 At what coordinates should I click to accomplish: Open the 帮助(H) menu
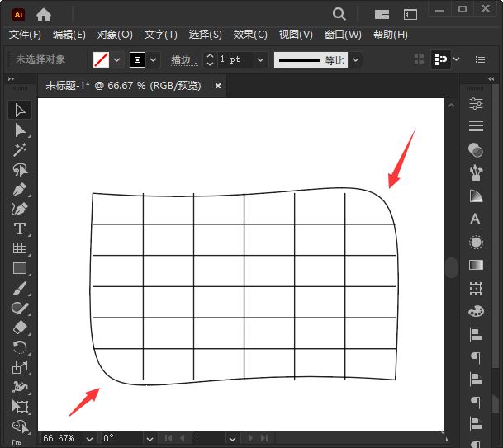pyautogui.click(x=391, y=35)
